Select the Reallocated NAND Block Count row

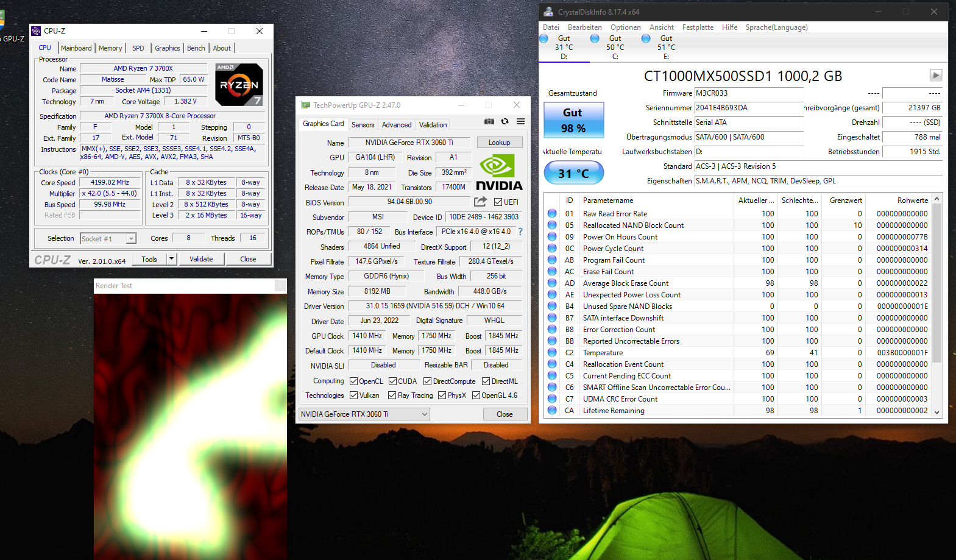[x=738, y=225]
